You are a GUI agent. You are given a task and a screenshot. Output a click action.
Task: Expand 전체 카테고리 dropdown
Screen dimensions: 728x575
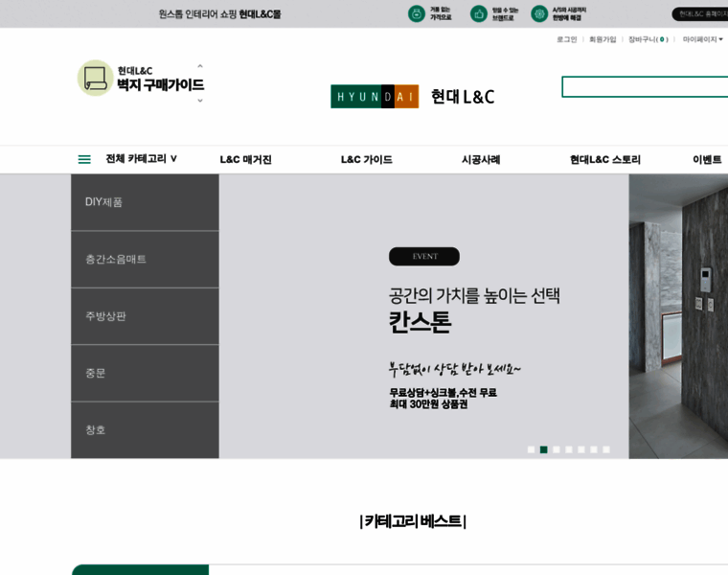click(141, 159)
